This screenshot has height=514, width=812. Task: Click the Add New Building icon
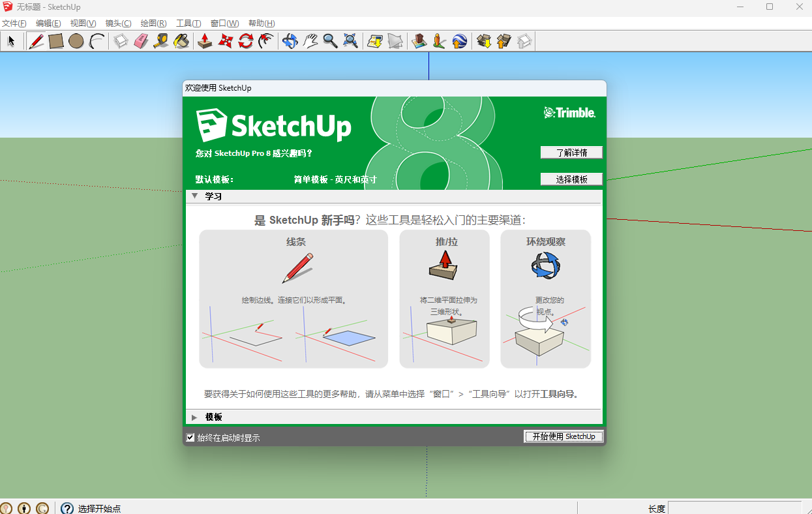click(x=419, y=41)
